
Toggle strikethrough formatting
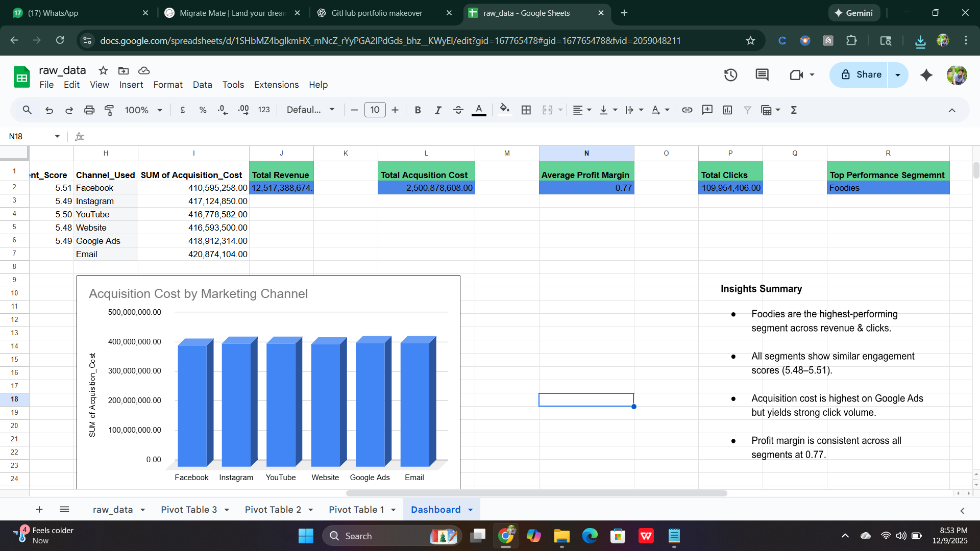point(458,110)
